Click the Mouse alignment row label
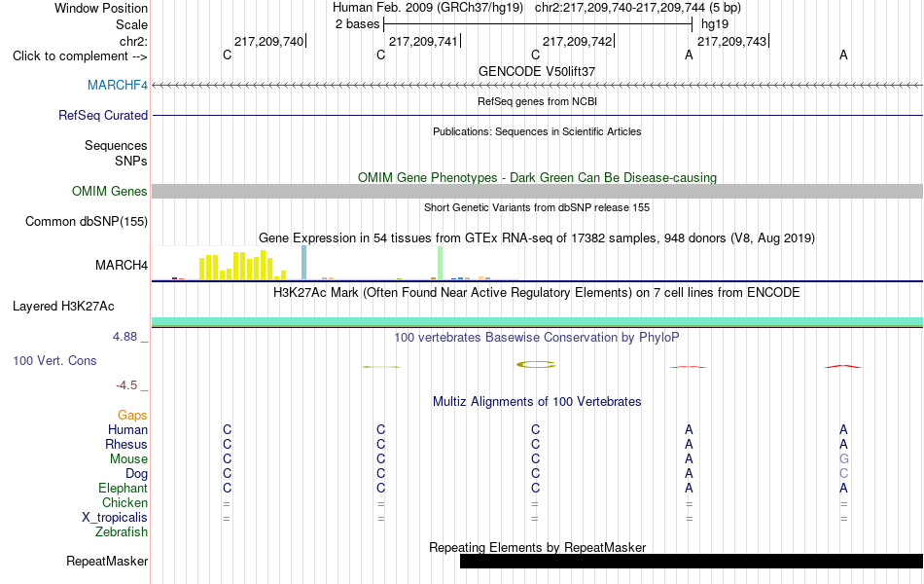 (x=128, y=459)
